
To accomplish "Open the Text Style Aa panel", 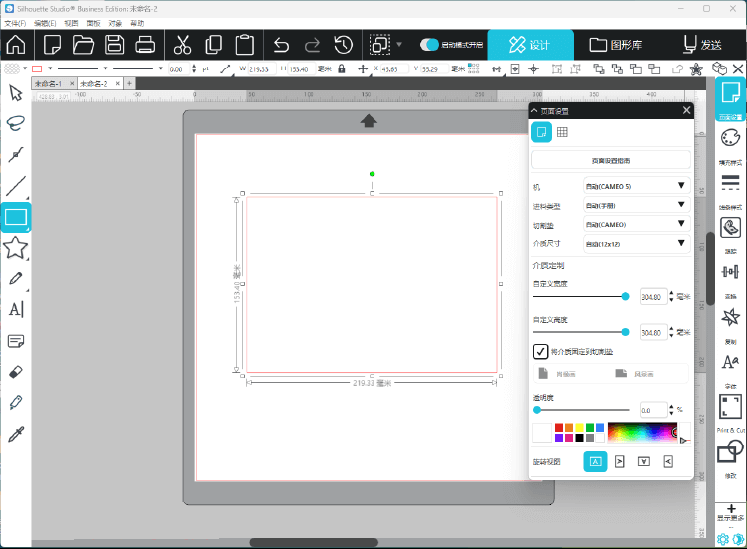I will click(x=730, y=362).
